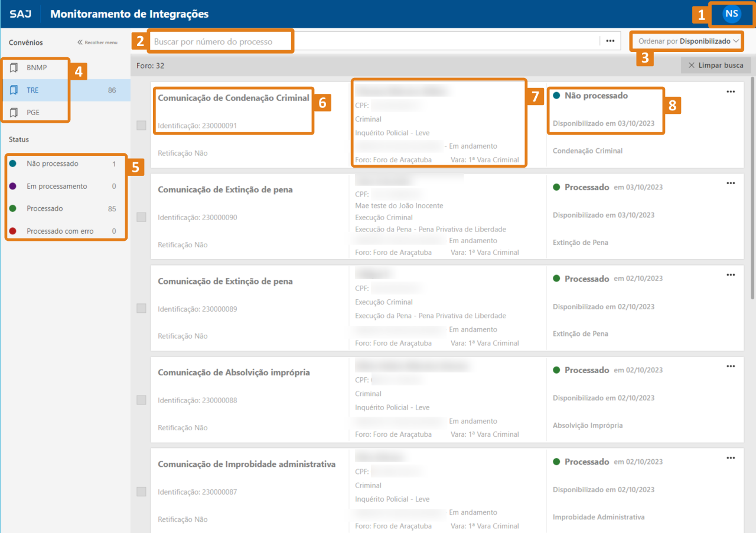Image resolution: width=756 pixels, height=533 pixels.
Task: Click Absolvição Imprópria category text
Action: pyautogui.click(x=588, y=425)
